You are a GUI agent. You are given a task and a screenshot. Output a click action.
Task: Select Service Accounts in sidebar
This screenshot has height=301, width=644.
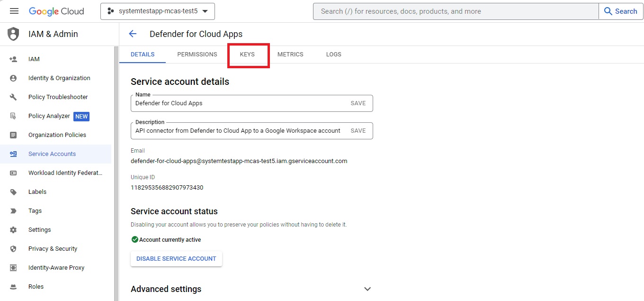pyautogui.click(x=52, y=154)
